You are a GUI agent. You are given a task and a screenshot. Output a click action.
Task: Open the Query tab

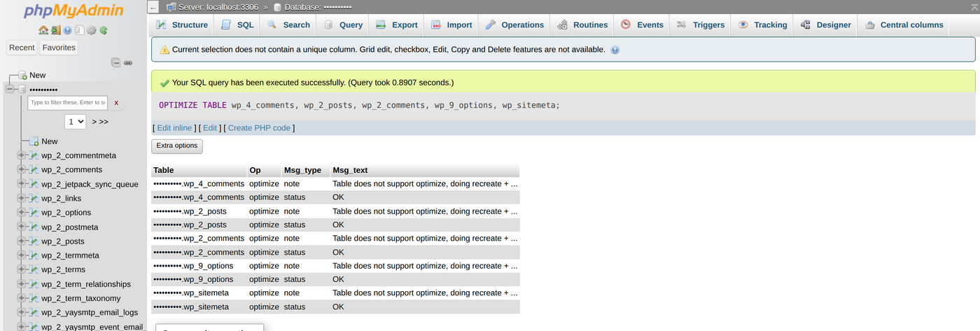pyautogui.click(x=343, y=25)
